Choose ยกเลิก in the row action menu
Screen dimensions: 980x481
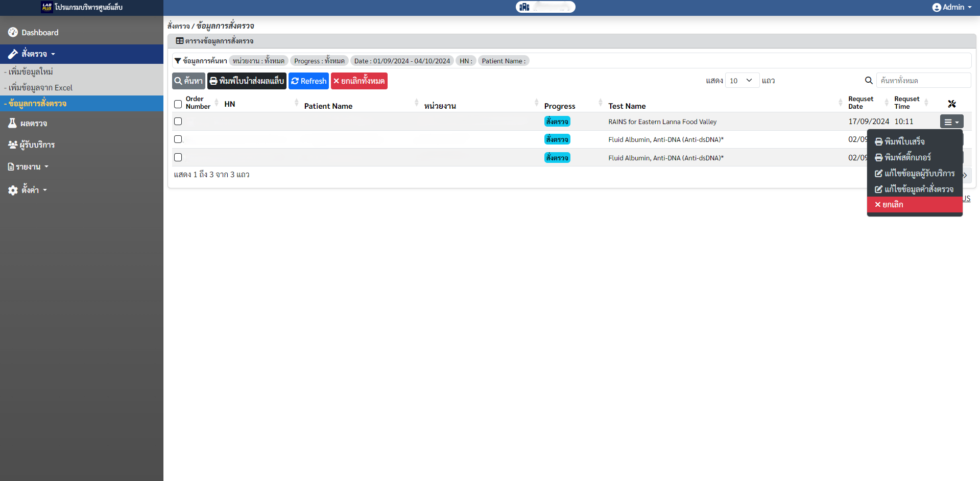pyautogui.click(x=892, y=204)
